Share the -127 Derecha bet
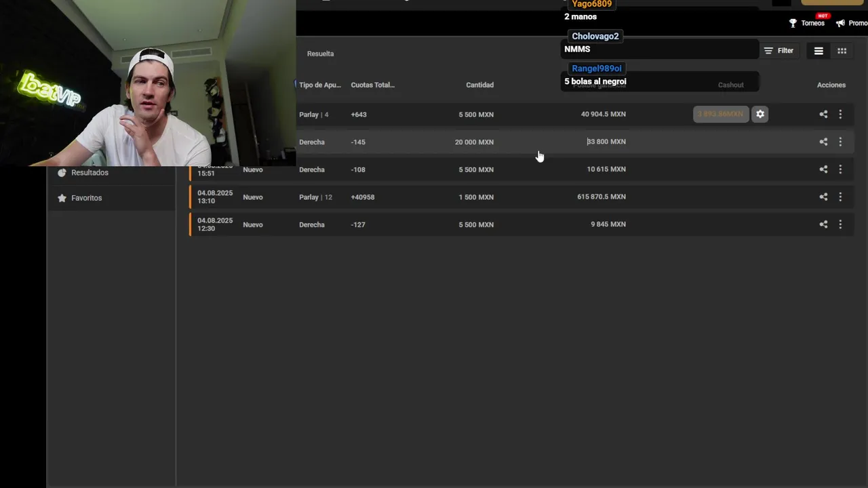Image resolution: width=868 pixels, height=488 pixels. [x=823, y=224]
